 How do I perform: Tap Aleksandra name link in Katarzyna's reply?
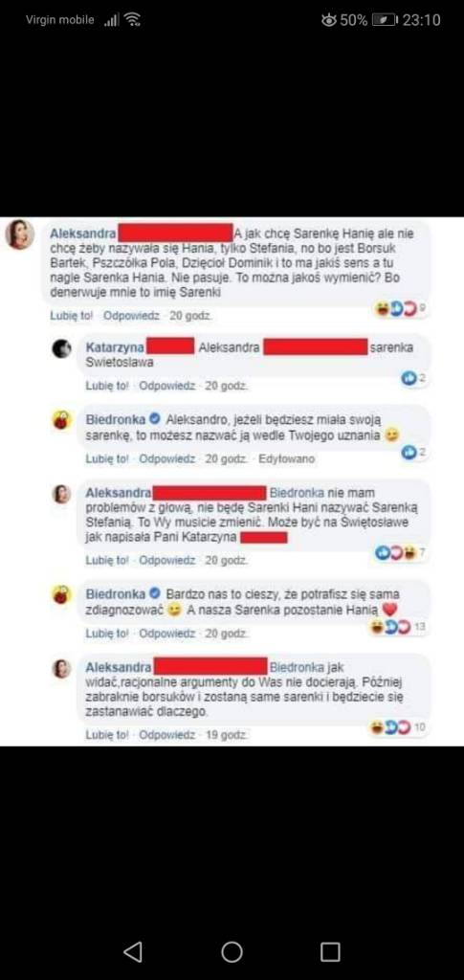[229, 346]
